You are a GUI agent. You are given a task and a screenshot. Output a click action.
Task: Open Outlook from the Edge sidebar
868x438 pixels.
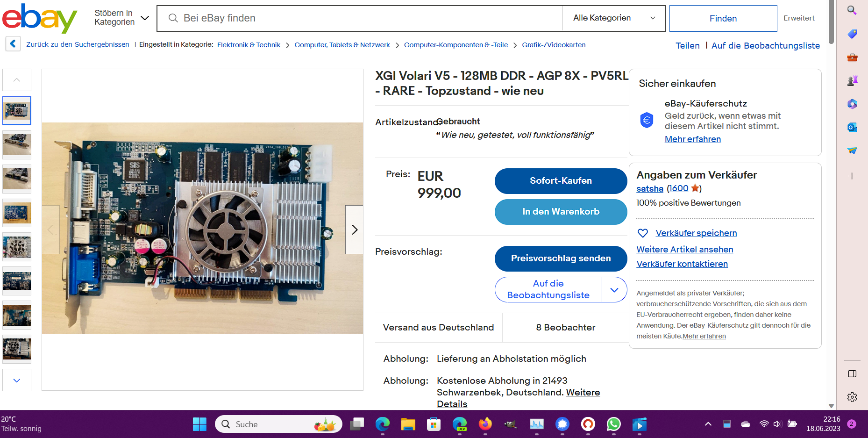(852, 127)
